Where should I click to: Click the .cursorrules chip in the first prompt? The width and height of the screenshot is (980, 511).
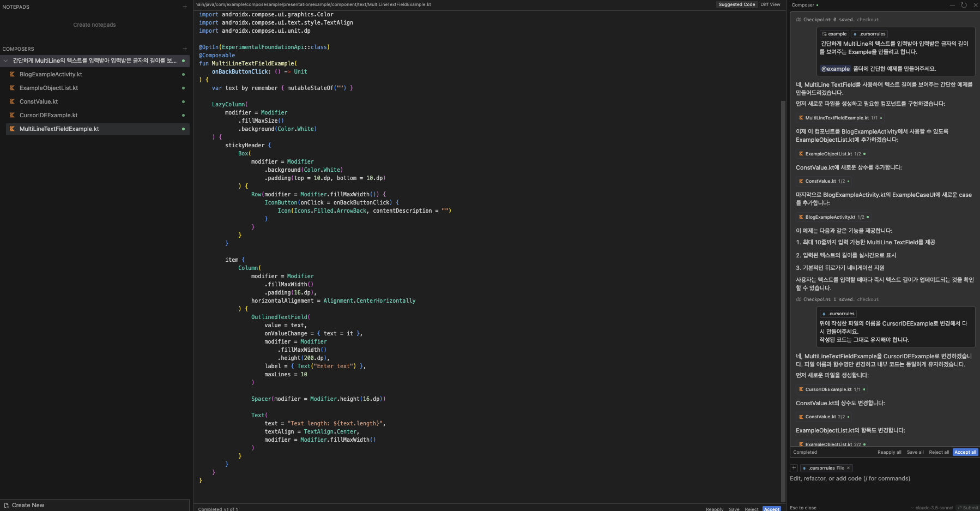point(870,34)
